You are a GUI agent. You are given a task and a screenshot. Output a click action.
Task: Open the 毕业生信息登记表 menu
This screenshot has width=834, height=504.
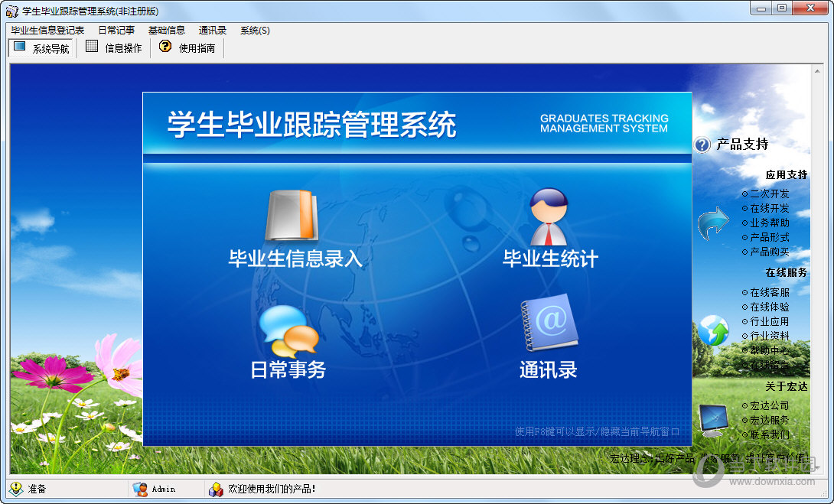[47, 31]
